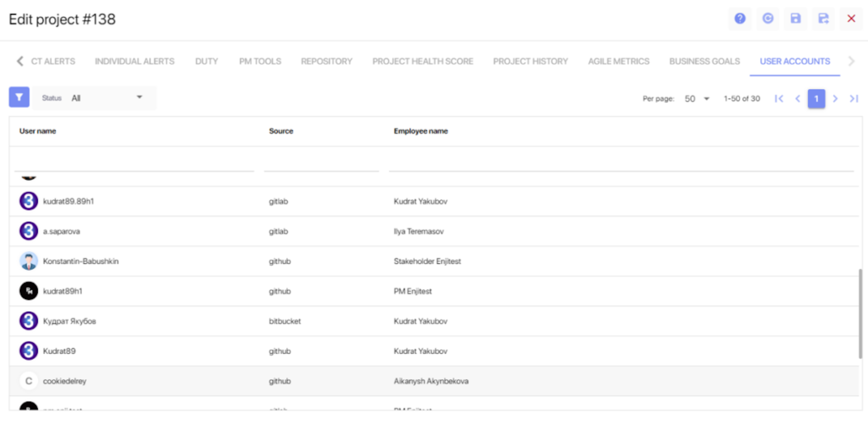Viewport: 868px width, 431px height.
Task: Switch to AGILE METRICS tab
Action: tap(618, 62)
